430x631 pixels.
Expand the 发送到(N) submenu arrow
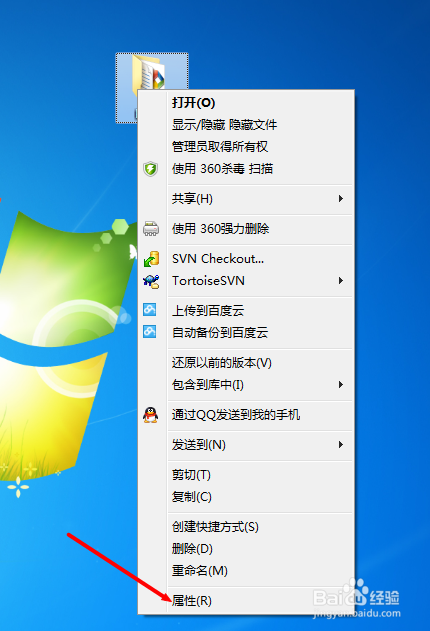coord(341,445)
